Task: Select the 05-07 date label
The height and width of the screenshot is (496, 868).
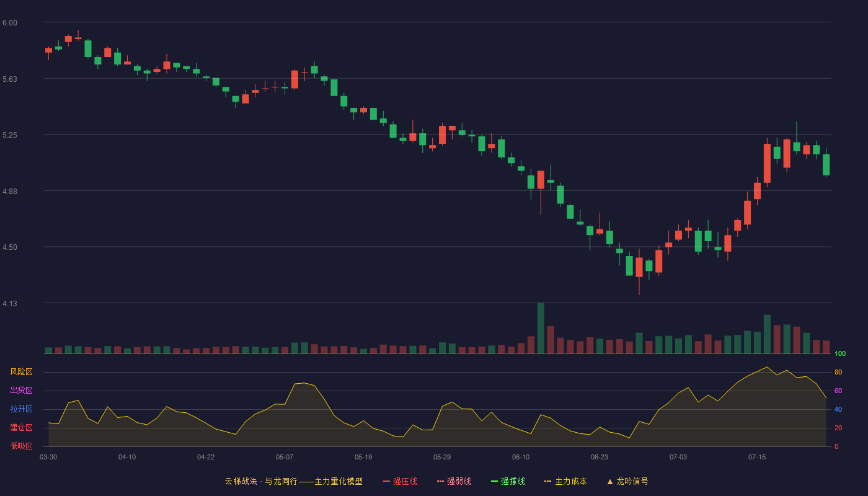Action: pyautogui.click(x=285, y=457)
